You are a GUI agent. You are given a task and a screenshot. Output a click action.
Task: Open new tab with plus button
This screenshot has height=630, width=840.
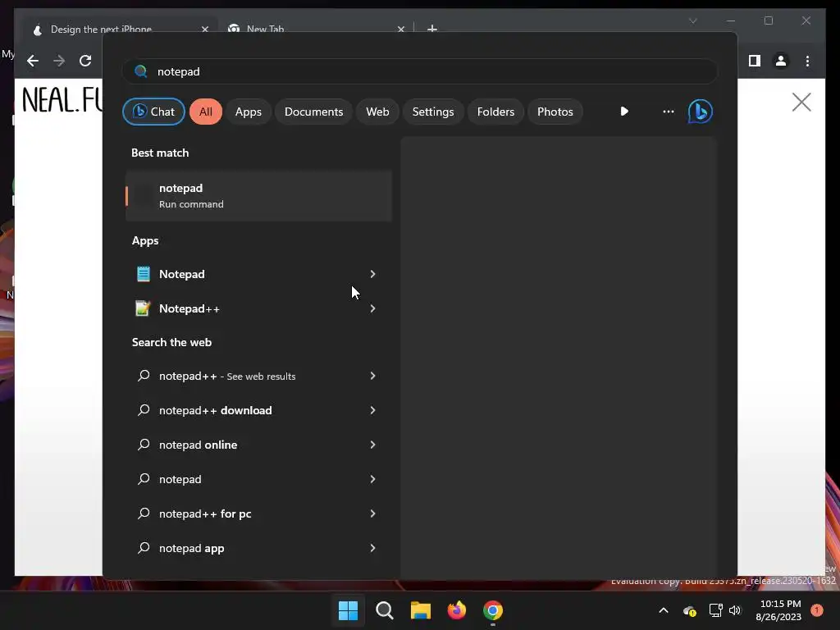[x=432, y=29]
